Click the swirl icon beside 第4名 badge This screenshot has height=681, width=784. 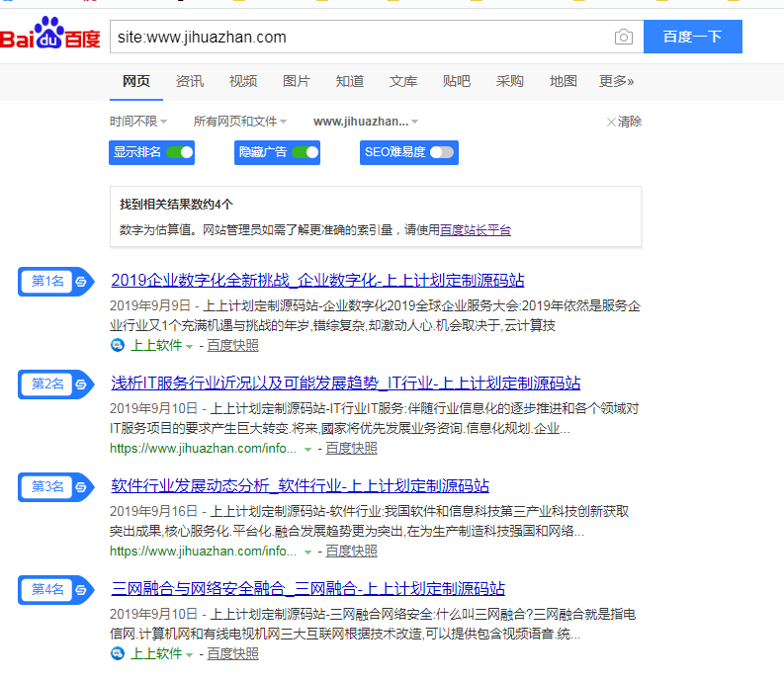pos(80,590)
